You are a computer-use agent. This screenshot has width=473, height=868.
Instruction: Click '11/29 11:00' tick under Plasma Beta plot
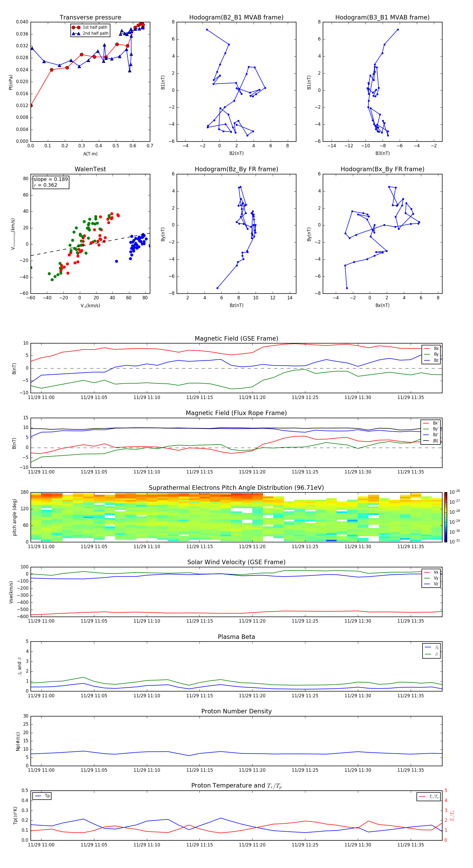click(x=41, y=695)
